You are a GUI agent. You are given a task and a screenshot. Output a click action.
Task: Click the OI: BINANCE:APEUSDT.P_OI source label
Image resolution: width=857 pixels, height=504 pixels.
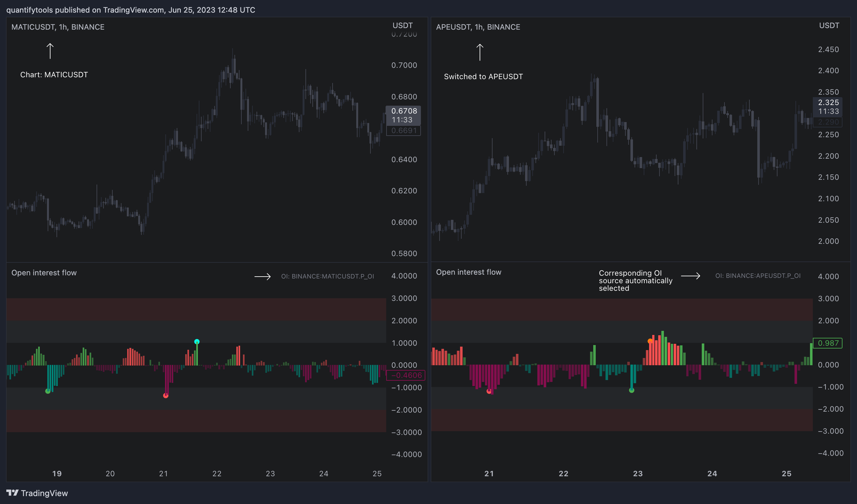pos(757,276)
